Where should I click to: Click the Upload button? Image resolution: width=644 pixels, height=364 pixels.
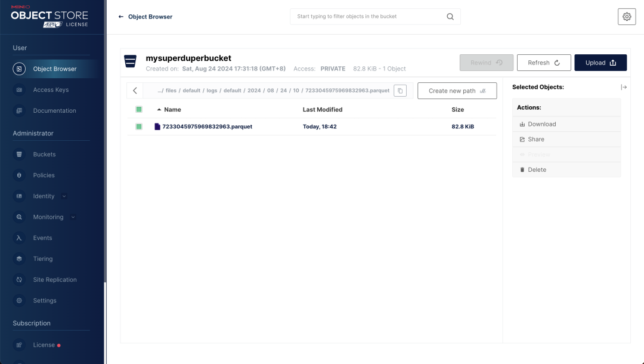point(600,63)
